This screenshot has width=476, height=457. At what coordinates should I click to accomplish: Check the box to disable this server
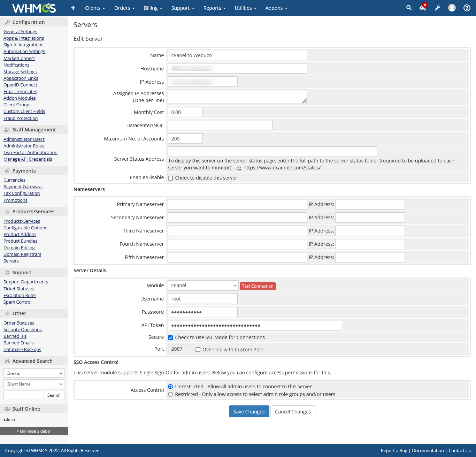pyautogui.click(x=170, y=178)
